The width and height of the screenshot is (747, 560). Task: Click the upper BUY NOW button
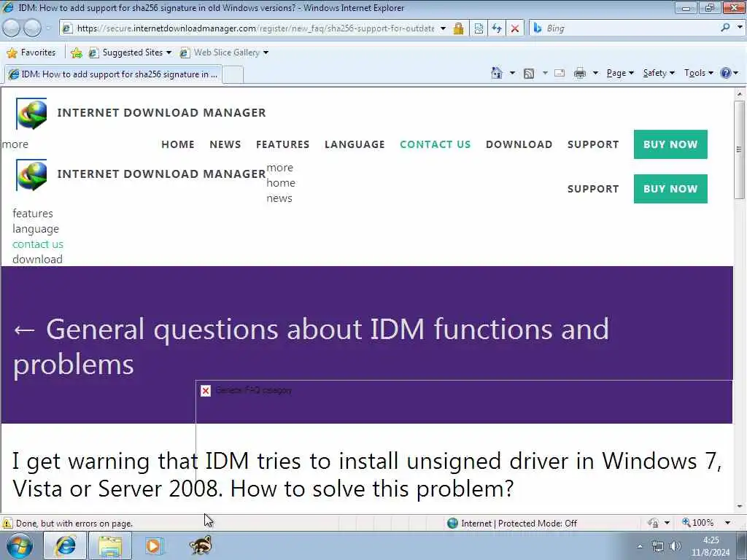(670, 144)
